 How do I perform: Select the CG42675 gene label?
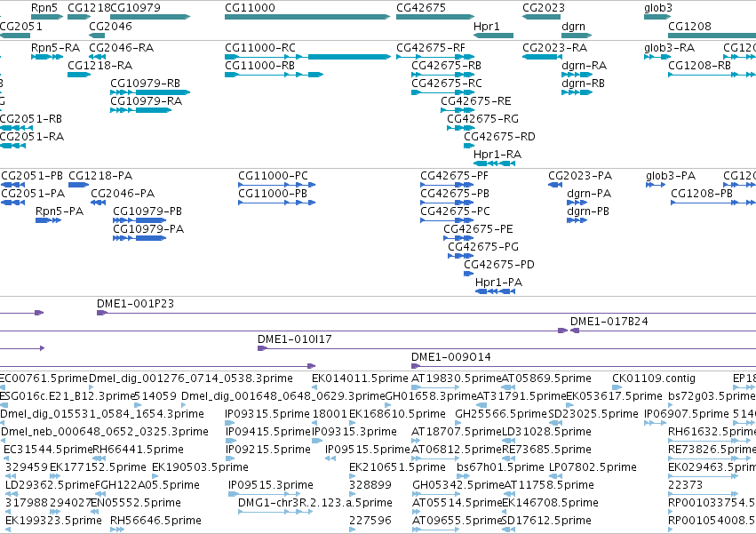(421, 8)
